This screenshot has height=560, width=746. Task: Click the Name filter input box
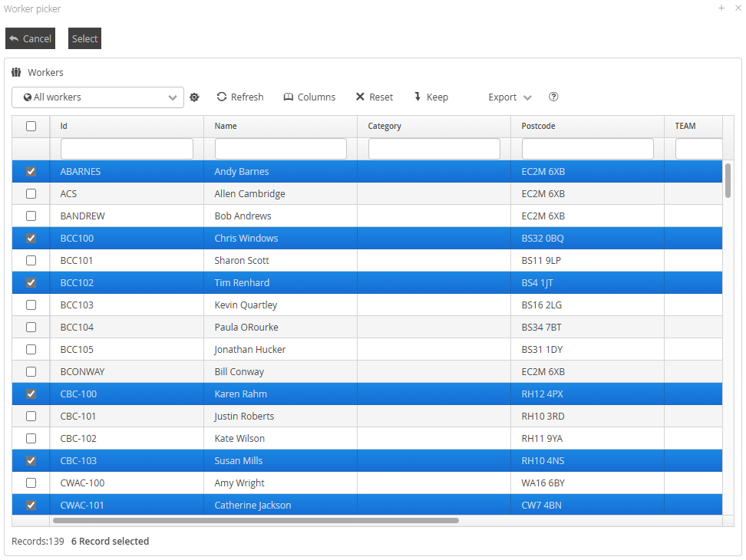click(x=281, y=149)
